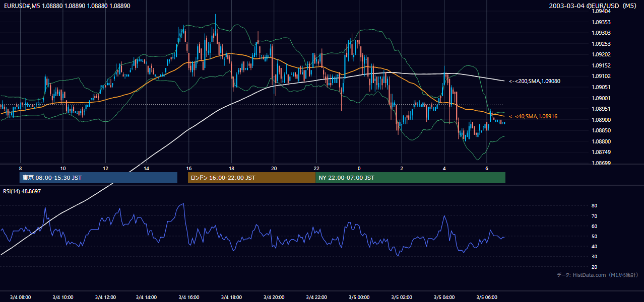Click the 3/4 10:00 date label

[x=63, y=297]
